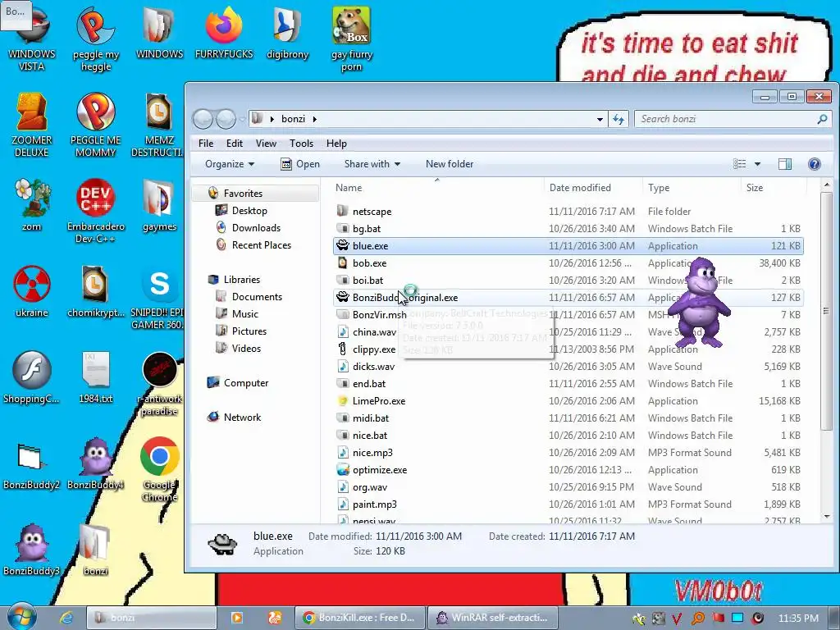Open the peggle my heggle desktop icon
840x630 pixels.
click(x=95, y=39)
